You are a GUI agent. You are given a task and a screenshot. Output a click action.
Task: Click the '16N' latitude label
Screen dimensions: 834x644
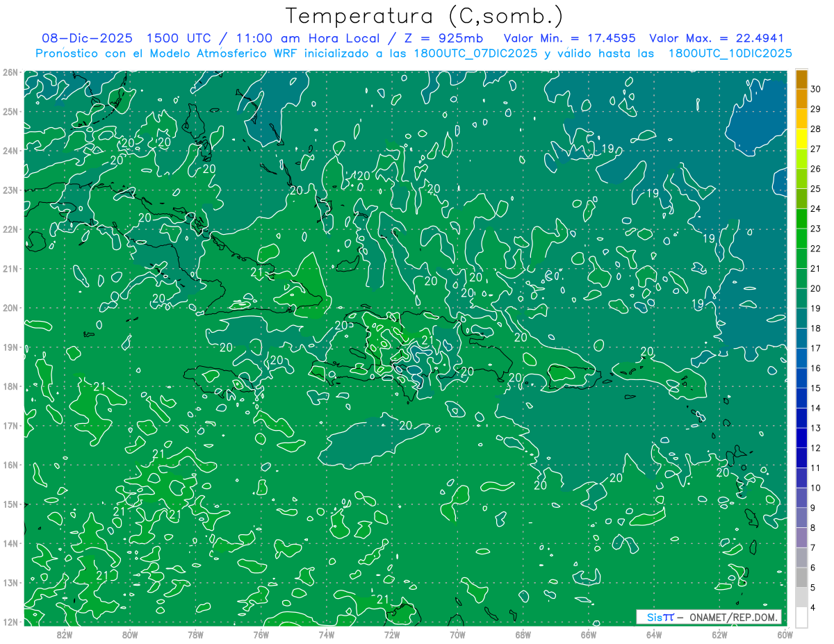tap(10, 465)
